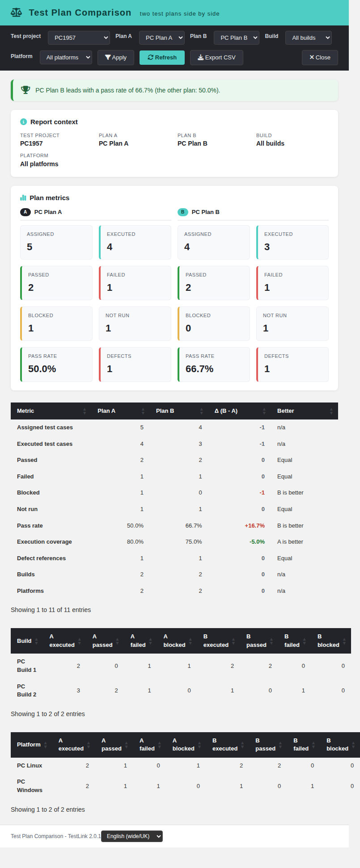Click the trophy icon in the banner
The width and height of the screenshot is (360, 868).
(x=26, y=90)
